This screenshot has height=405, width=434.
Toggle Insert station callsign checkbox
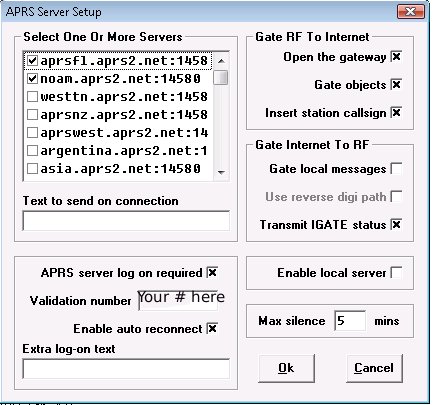tap(396, 113)
